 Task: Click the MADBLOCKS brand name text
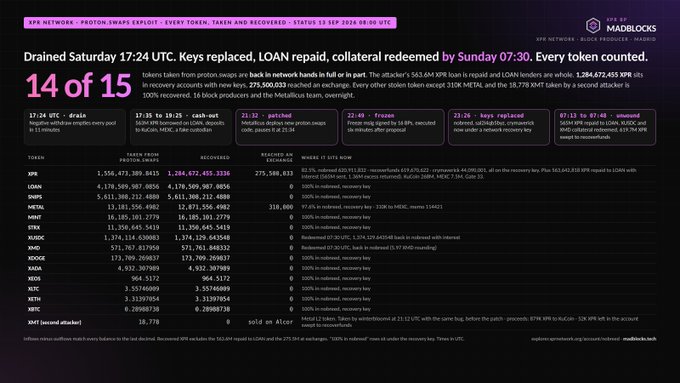631,29
